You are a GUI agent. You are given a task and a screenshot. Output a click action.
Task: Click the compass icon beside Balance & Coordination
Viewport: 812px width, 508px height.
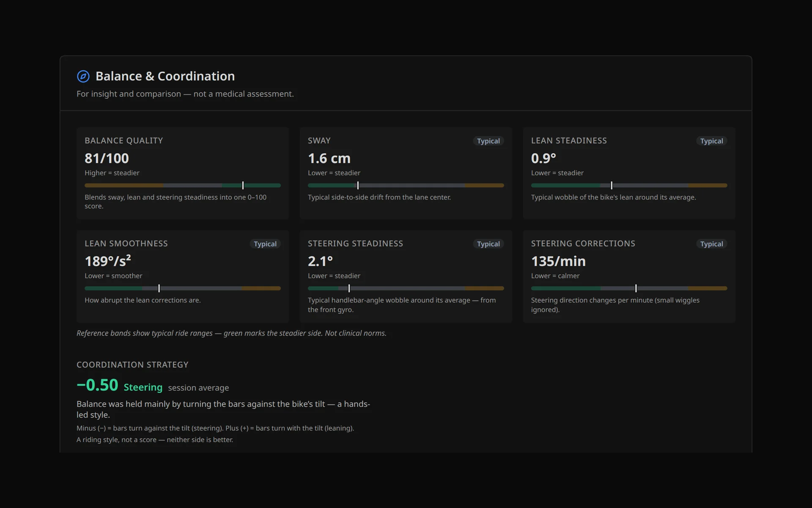tap(83, 76)
